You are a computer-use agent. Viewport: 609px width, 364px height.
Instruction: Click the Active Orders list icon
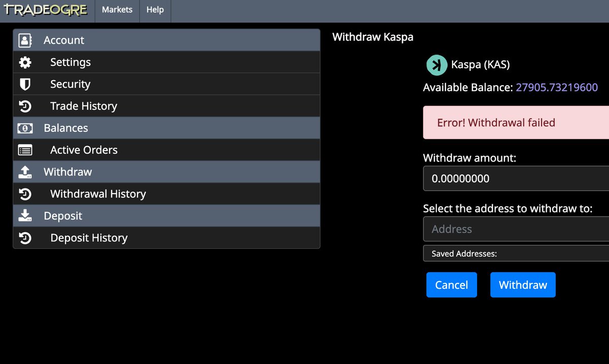click(25, 150)
